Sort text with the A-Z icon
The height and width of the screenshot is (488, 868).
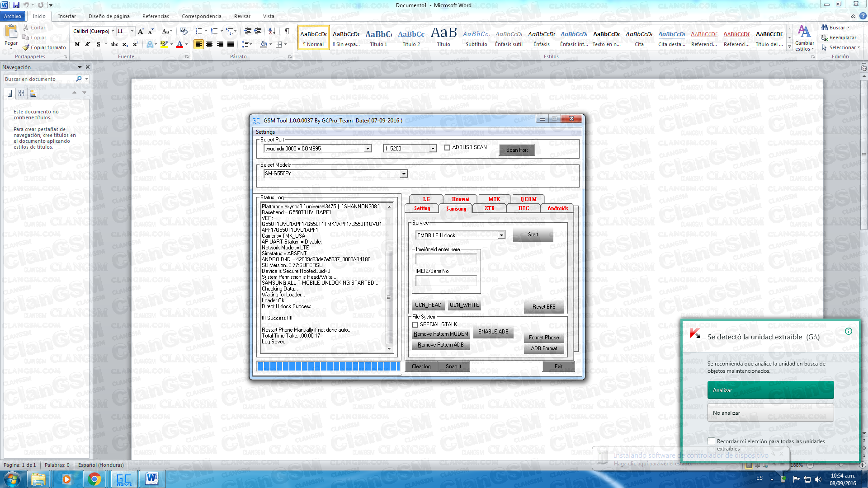pyautogui.click(x=272, y=31)
